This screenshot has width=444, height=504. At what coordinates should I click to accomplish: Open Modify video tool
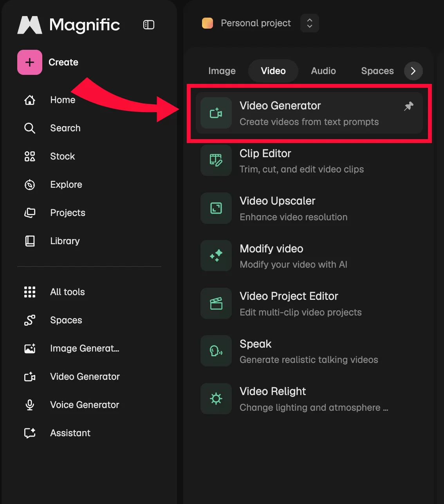coord(309,256)
